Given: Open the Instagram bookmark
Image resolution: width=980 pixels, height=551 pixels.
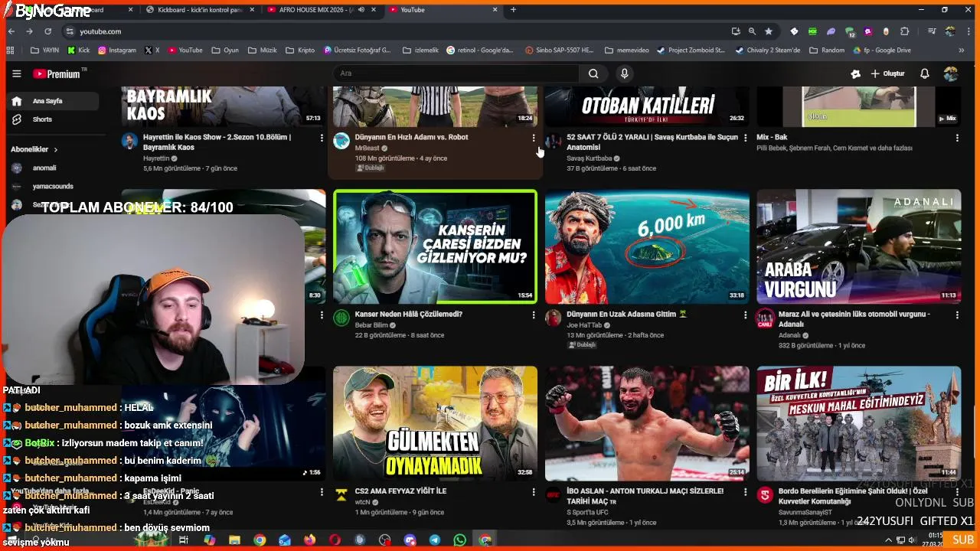Looking at the screenshot, I should tap(116, 51).
